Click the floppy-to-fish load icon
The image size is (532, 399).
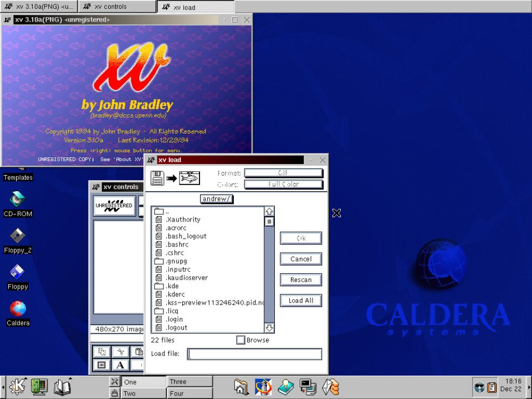(175, 177)
